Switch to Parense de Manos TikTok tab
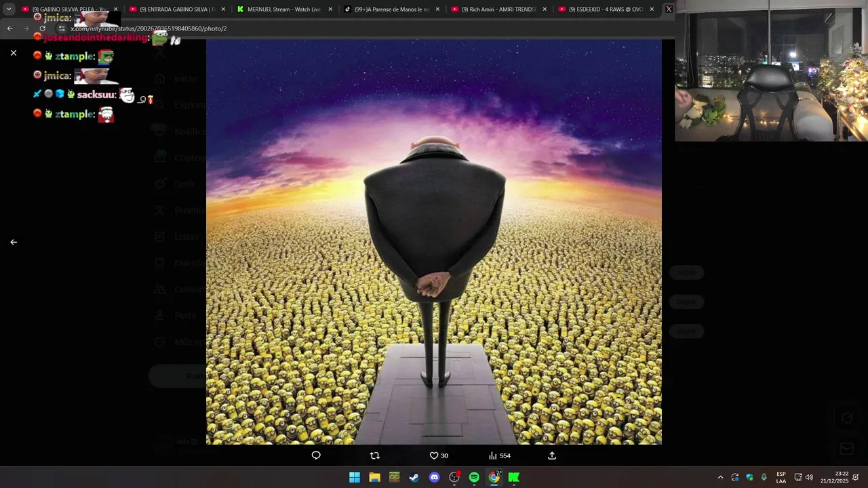 pyautogui.click(x=391, y=9)
